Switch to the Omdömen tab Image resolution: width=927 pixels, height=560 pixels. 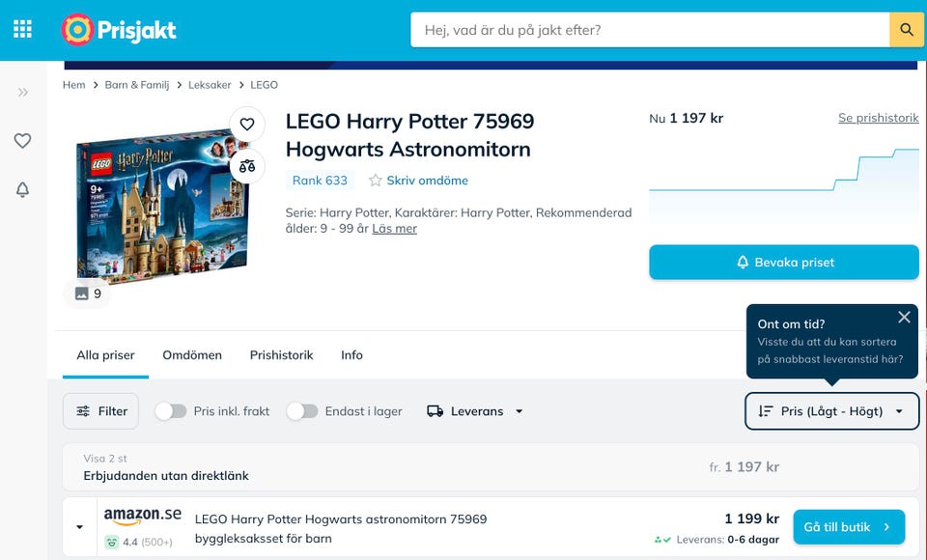(x=192, y=355)
